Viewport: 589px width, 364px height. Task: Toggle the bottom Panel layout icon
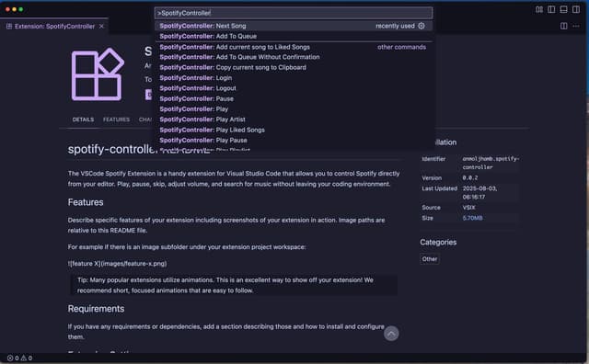point(563,9)
